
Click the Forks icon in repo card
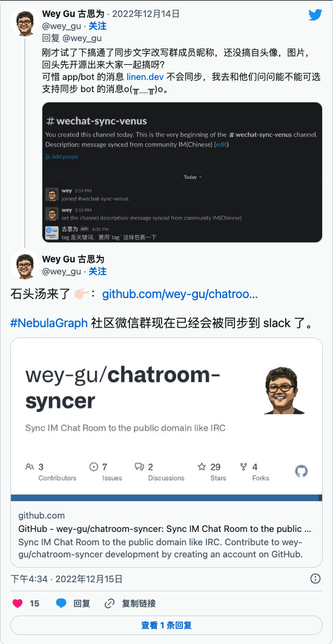pyautogui.click(x=243, y=466)
